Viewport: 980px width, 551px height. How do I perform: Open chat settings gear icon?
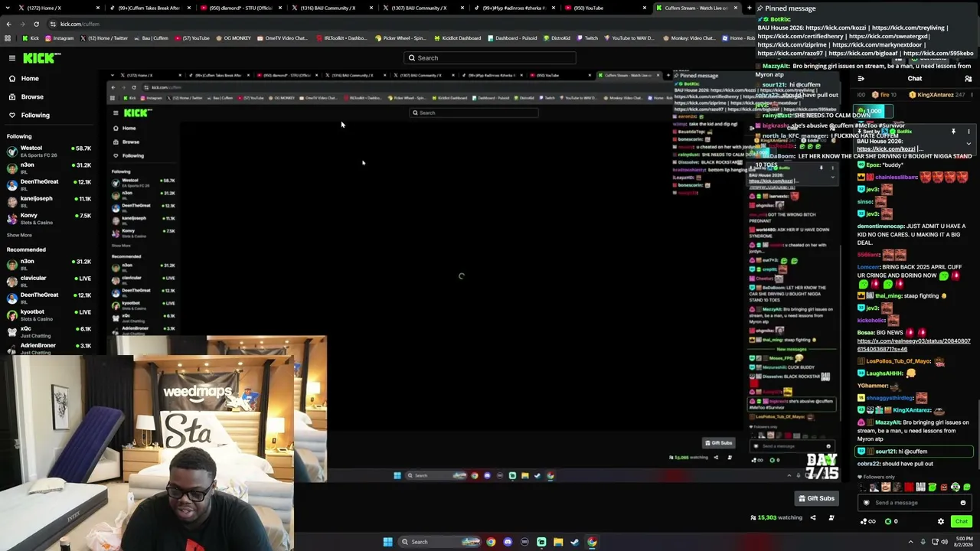coord(941,522)
